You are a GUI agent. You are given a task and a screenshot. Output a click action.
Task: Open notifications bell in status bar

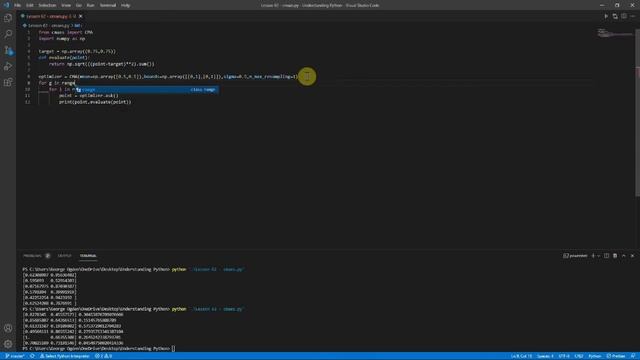click(x=633, y=356)
